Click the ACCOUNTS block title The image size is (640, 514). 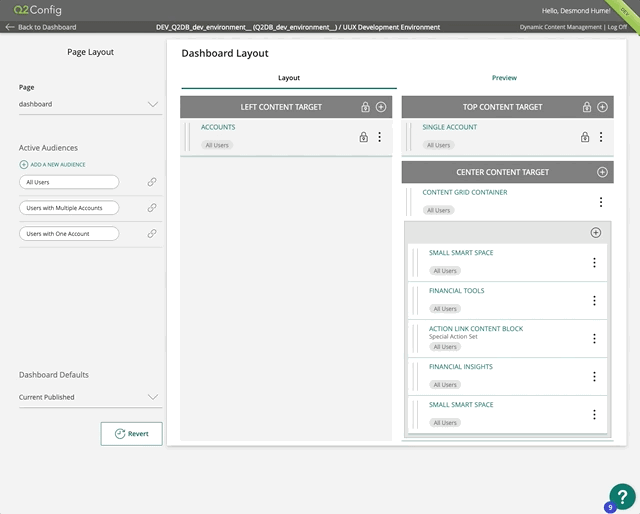[x=218, y=127]
